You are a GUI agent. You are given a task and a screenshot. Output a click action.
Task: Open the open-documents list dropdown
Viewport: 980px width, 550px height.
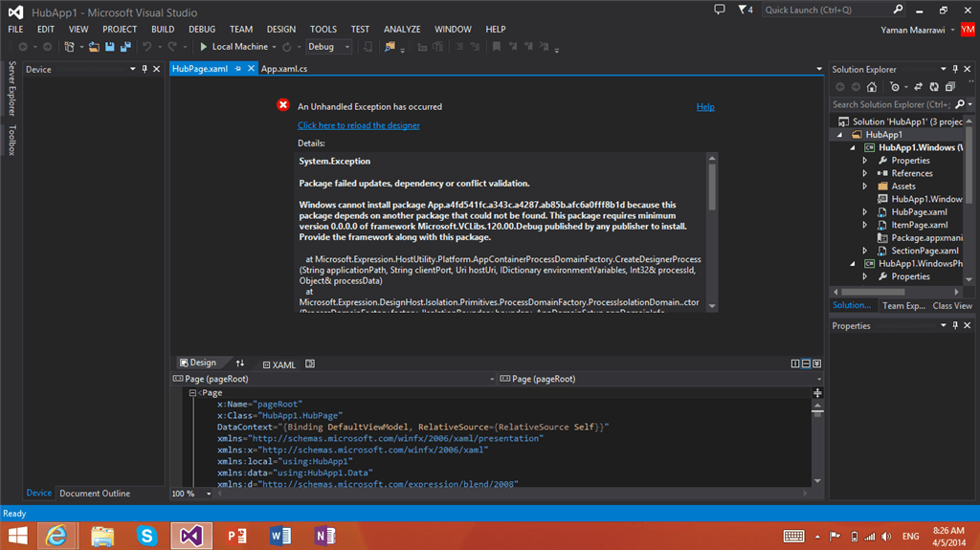[x=819, y=69]
